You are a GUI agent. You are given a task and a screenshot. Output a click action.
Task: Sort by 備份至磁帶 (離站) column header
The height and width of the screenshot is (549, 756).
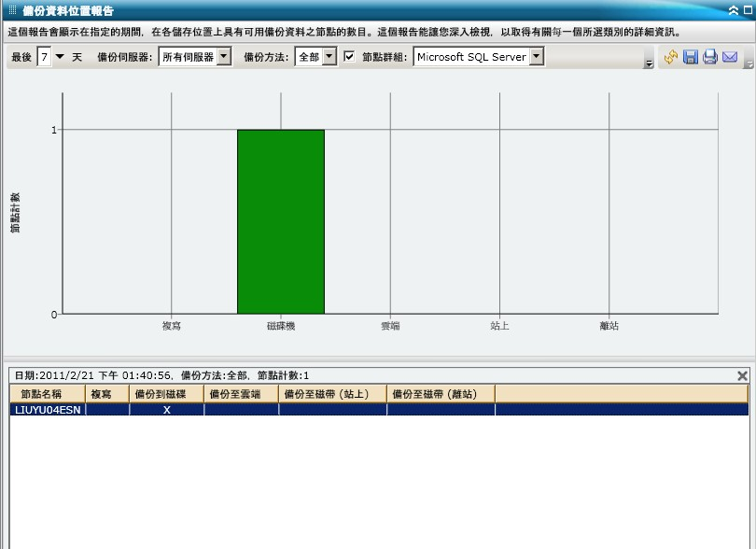coord(441,394)
